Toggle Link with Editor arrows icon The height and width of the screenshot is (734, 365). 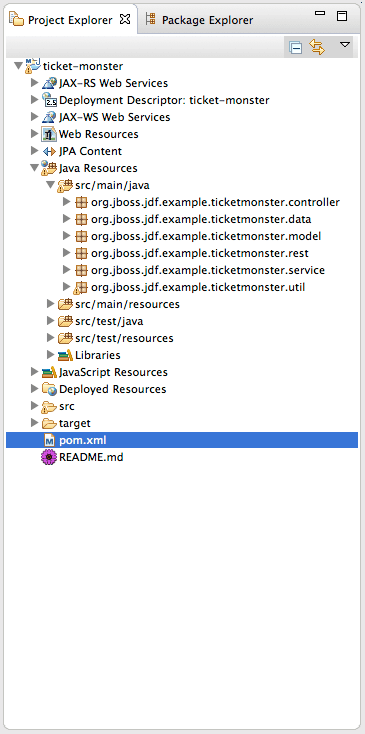click(317, 47)
